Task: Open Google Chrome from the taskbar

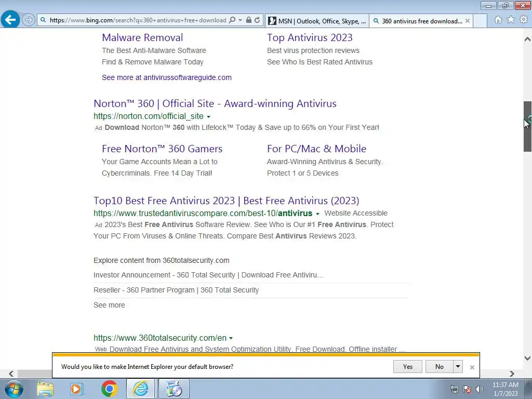Action: tap(109, 389)
